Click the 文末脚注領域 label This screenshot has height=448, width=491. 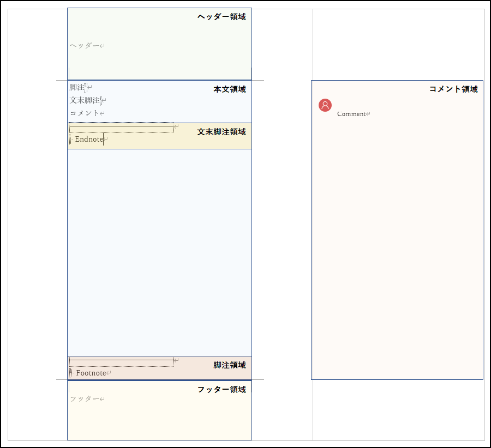tap(221, 132)
